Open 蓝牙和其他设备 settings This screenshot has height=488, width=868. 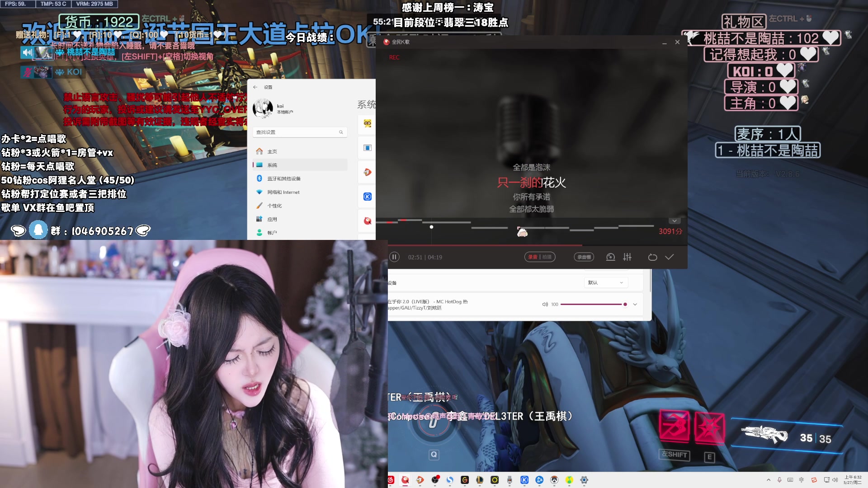pos(300,179)
